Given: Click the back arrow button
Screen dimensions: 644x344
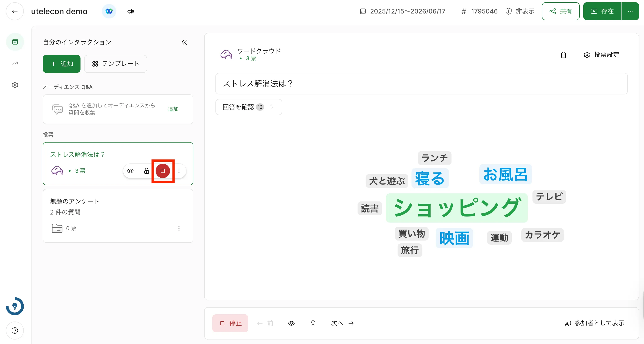Looking at the screenshot, I should pos(15,11).
